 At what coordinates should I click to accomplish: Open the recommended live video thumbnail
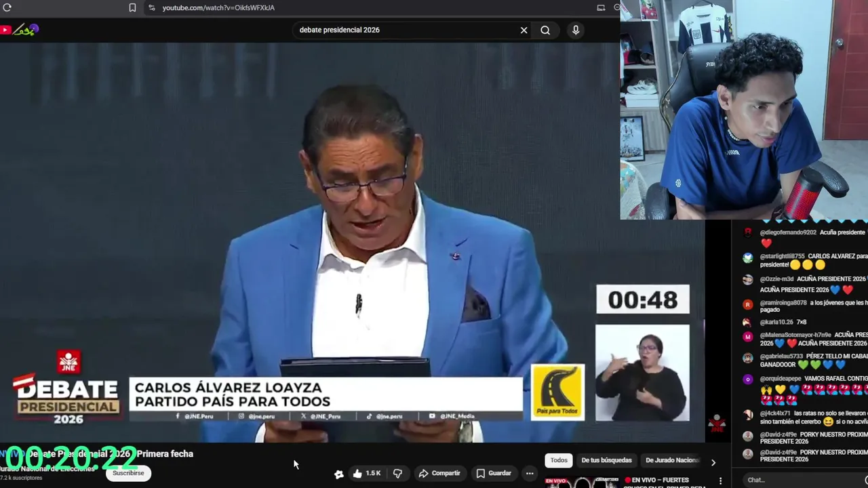(582, 482)
